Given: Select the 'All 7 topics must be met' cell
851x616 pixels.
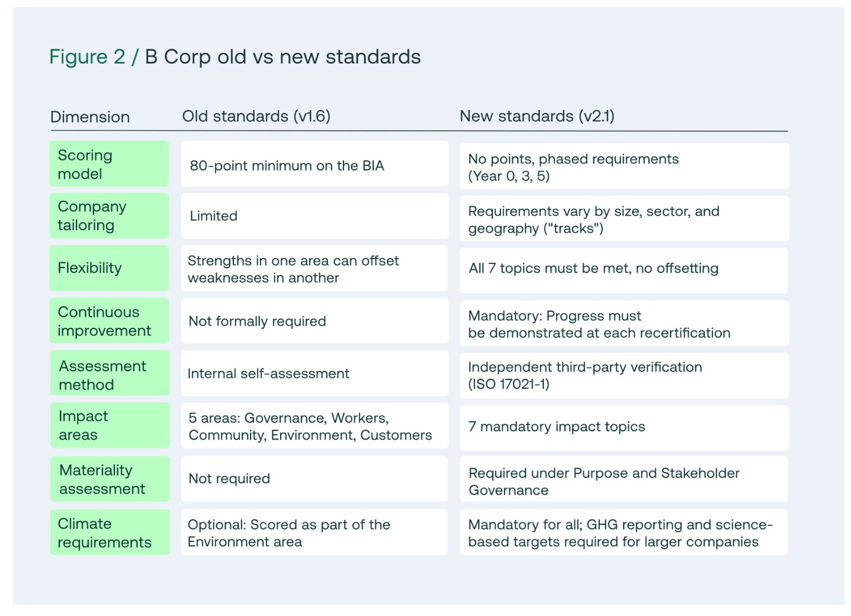Looking at the screenshot, I should (624, 269).
